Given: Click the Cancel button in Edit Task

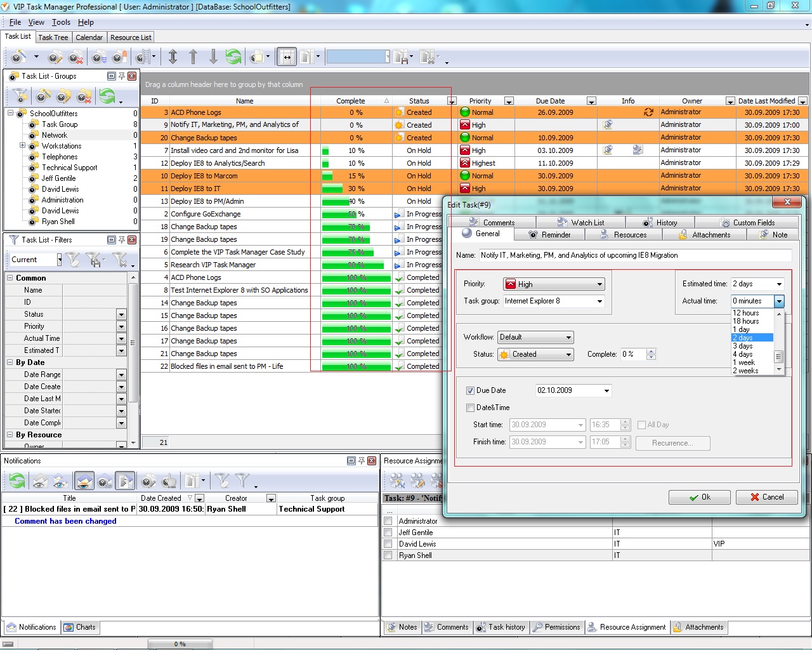Looking at the screenshot, I should pyautogui.click(x=766, y=498).
